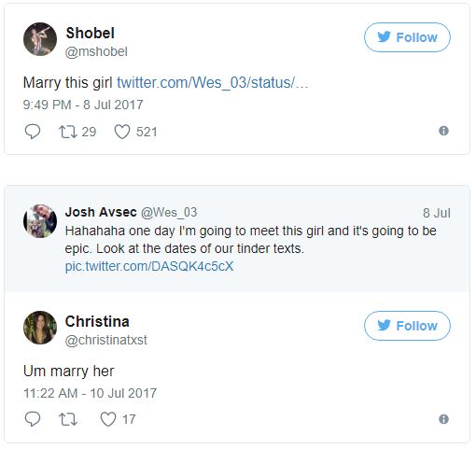The image size is (476, 449).
Task: Reply to Shobel's tweet
Action: [33, 132]
